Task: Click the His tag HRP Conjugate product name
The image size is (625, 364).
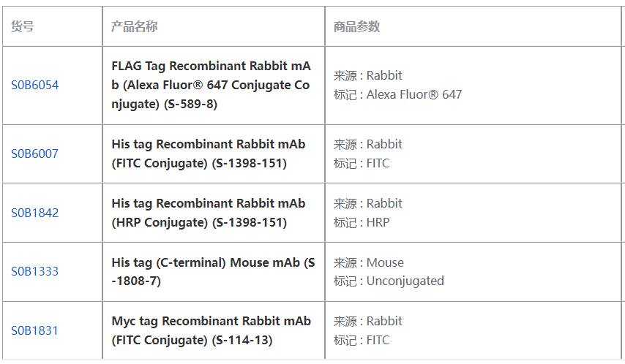Action: click(209, 213)
